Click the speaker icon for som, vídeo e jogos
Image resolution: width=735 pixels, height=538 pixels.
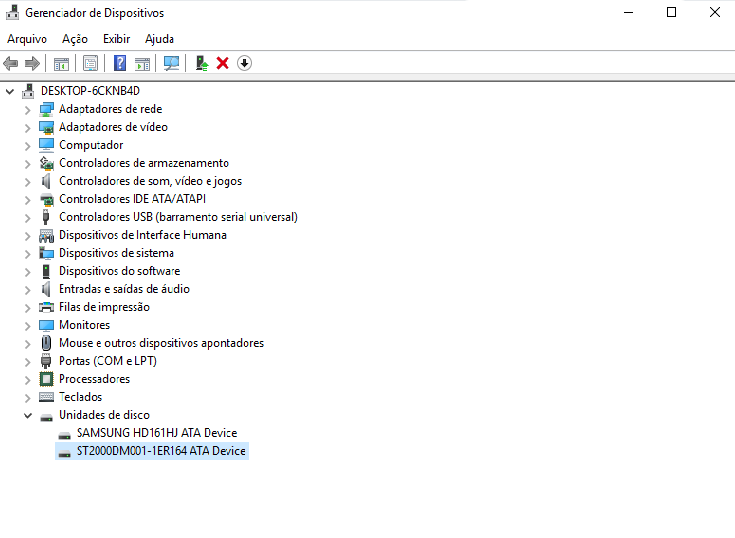click(46, 181)
